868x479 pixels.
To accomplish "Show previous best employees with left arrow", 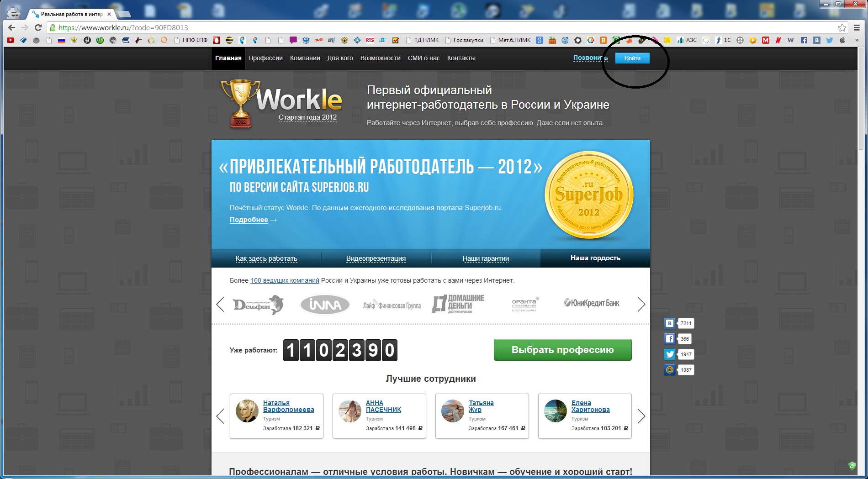I will pyautogui.click(x=220, y=416).
